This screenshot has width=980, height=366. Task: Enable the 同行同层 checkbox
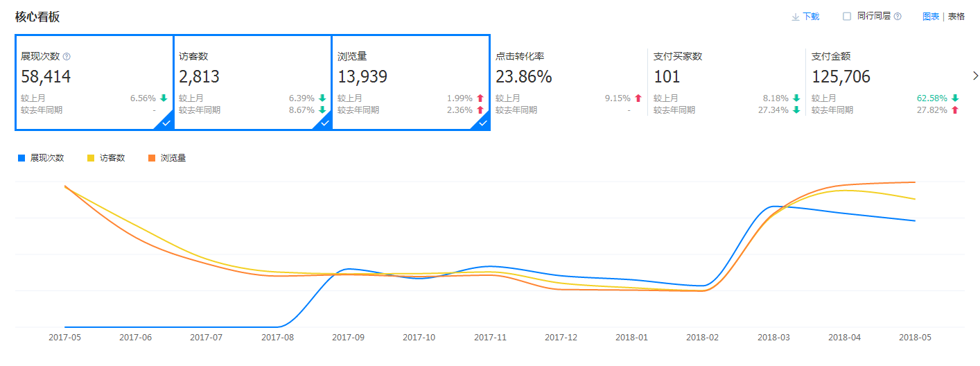[x=847, y=17]
